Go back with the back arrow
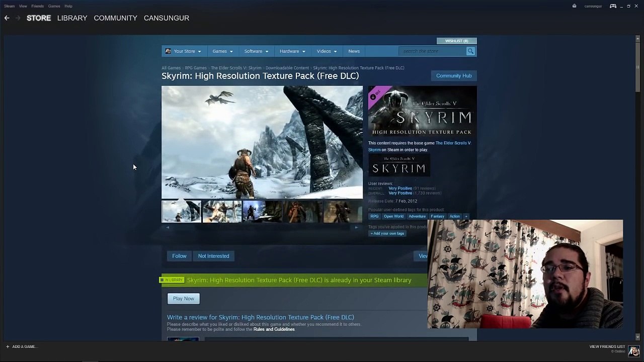644x362 pixels. pos(7,18)
